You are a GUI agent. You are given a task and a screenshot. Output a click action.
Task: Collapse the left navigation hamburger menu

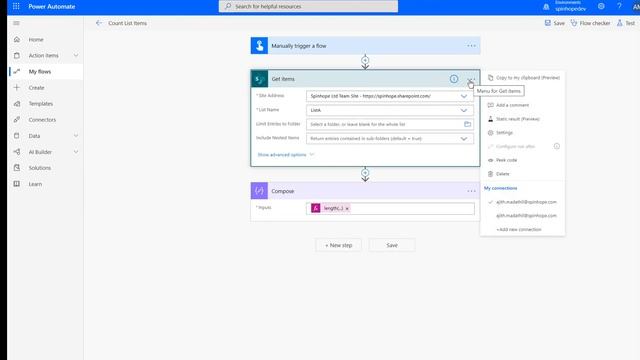tap(16, 23)
